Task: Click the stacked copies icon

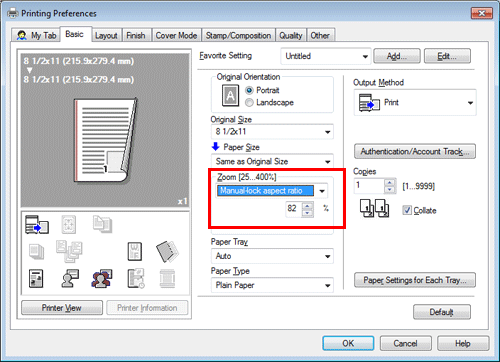Action: tap(36, 251)
